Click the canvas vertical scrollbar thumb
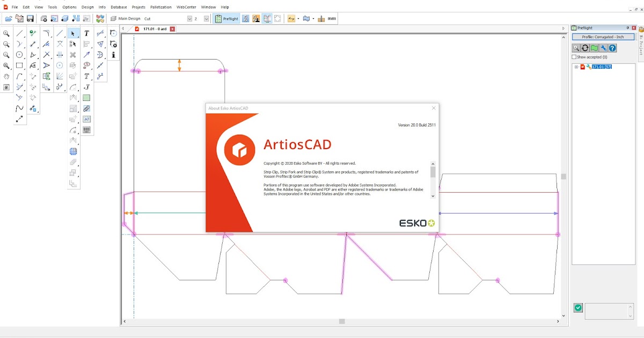 [563, 177]
